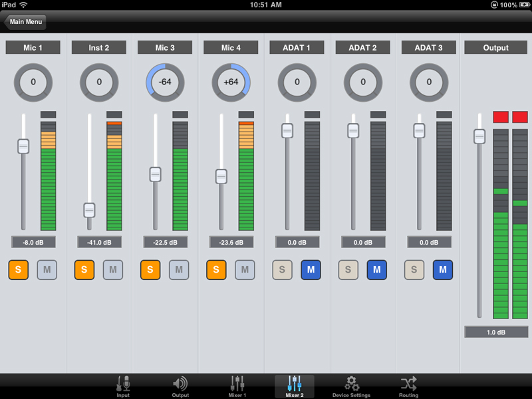Mute the Mic 3 channel
This screenshot has height=399, width=532.
coord(179,270)
